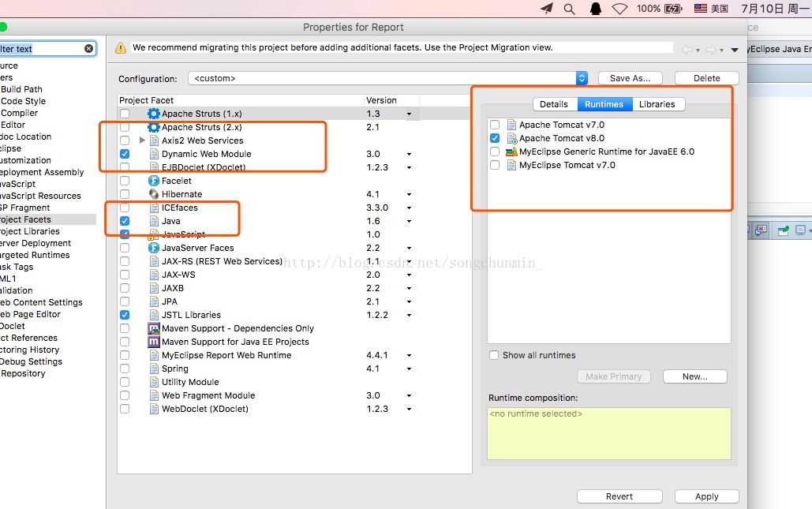Click the Apache Tomcat v8.0 server icon

[511, 138]
